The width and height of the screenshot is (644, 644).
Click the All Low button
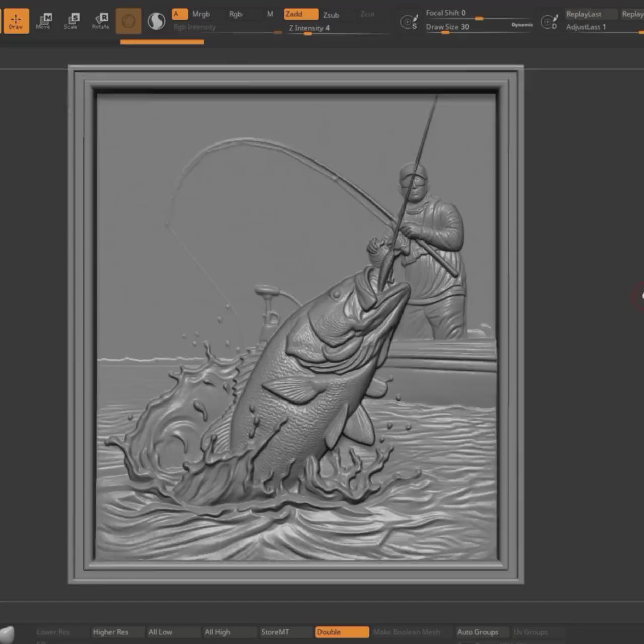(x=174, y=632)
